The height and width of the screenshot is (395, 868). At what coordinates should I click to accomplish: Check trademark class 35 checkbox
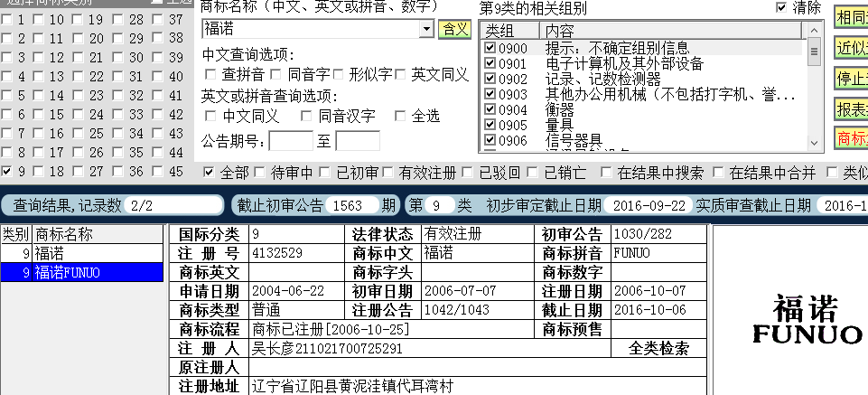click(117, 153)
